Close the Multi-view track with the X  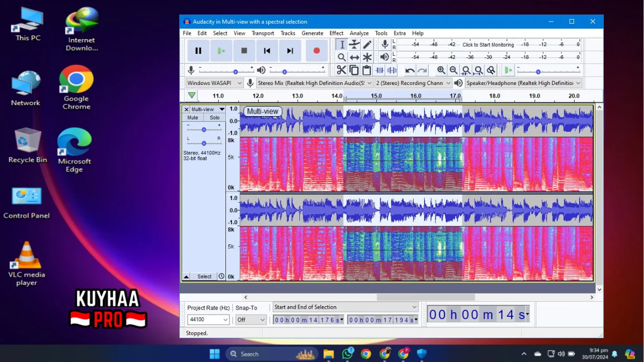(x=186, y=109)
